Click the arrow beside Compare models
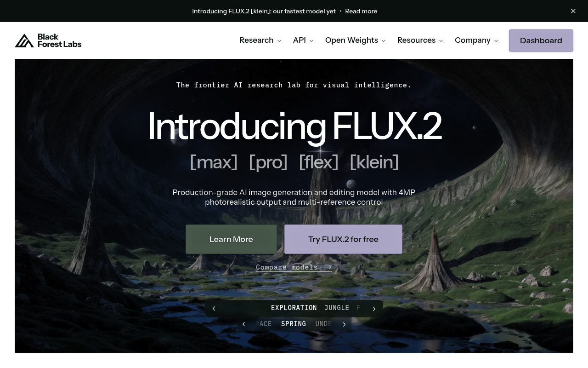 (x=327, y=267)
